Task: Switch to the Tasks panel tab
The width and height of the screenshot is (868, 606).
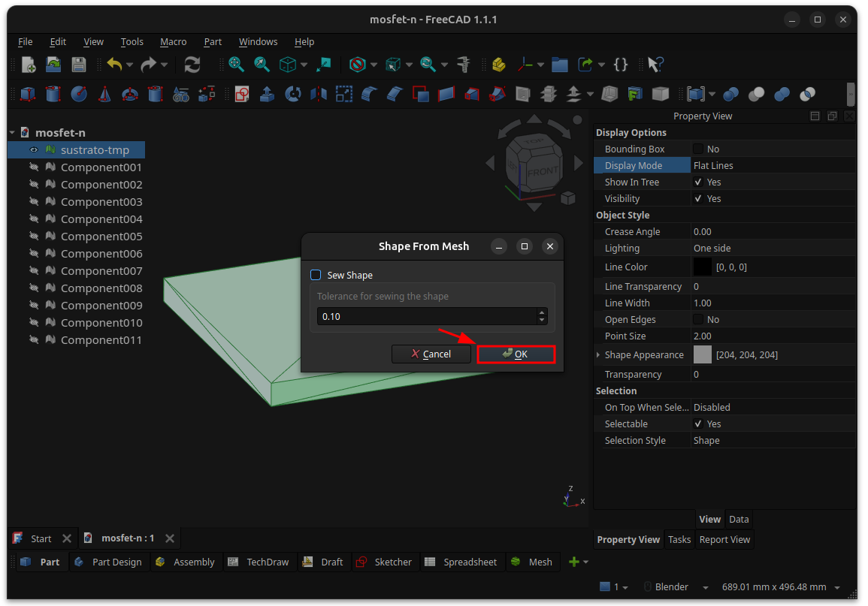Action: 679,540
